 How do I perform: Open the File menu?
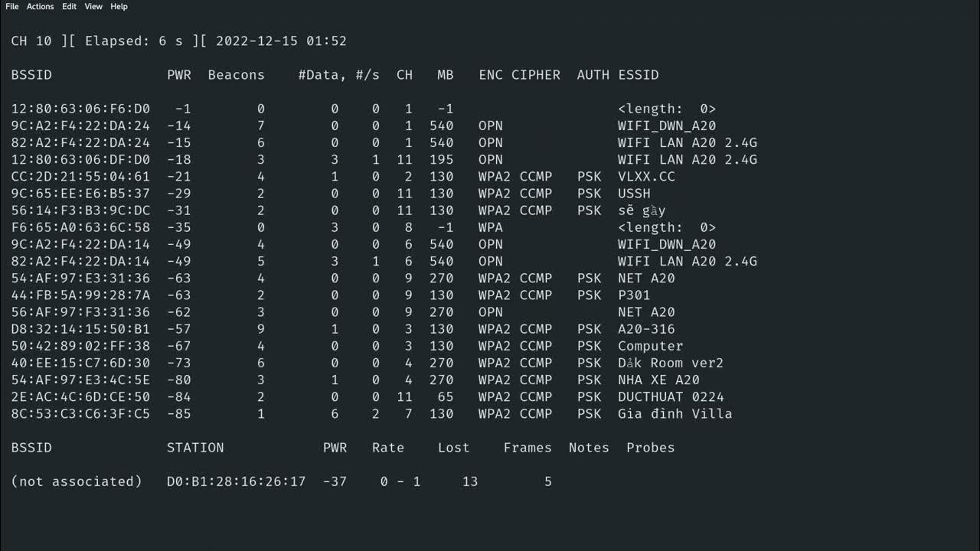[x=11, y=6]
